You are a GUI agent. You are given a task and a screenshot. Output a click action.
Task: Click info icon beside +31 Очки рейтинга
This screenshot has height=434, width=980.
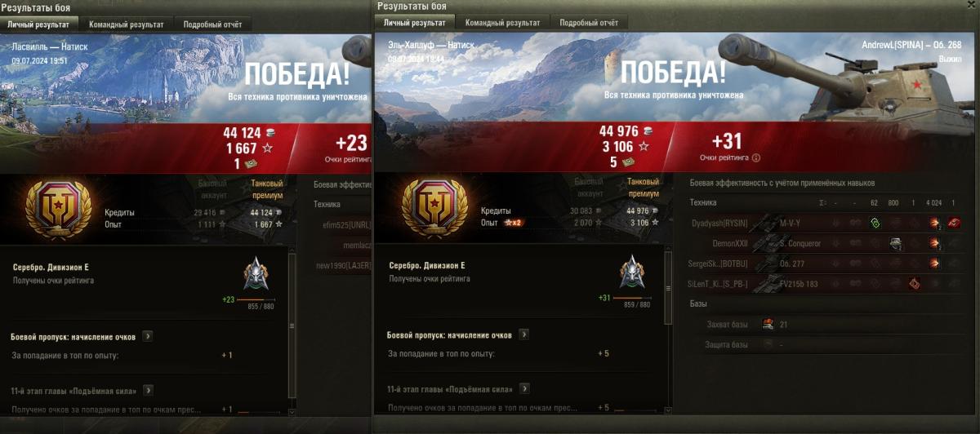(755, 157)
